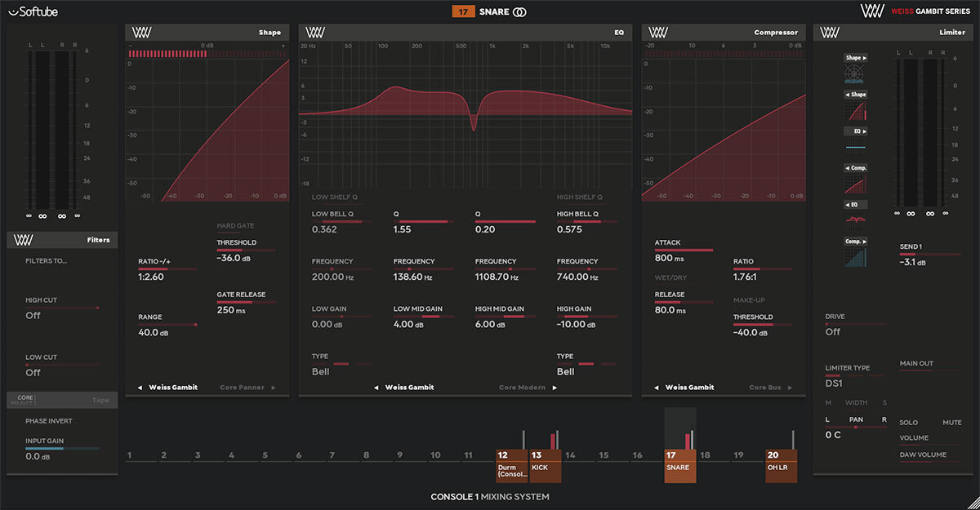Toggle Phase Invert

49,421
